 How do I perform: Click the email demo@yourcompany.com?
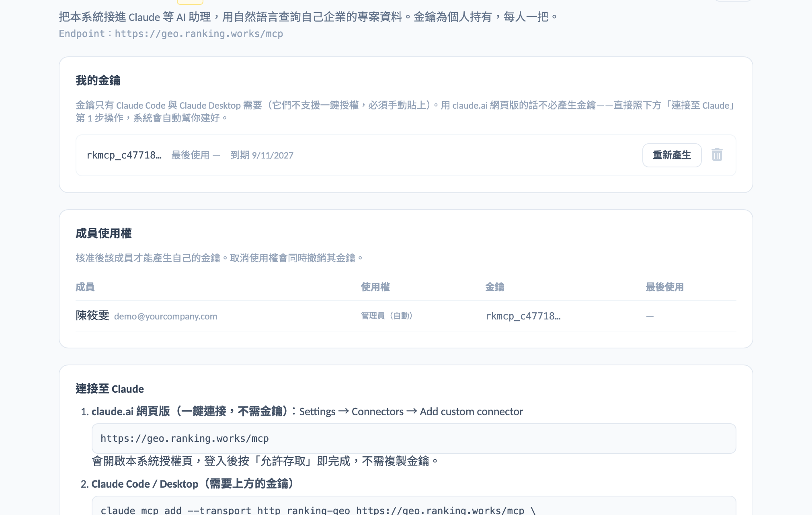click(166, 316)
